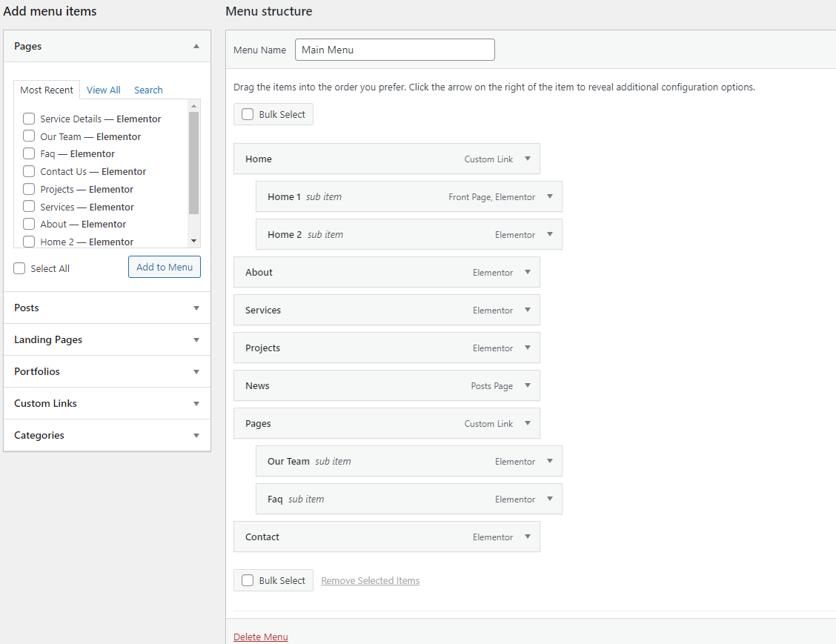The width and height of the screenshot is (836, 644).
Task: Click the Add to Menu button
Action: click(165, 267)
